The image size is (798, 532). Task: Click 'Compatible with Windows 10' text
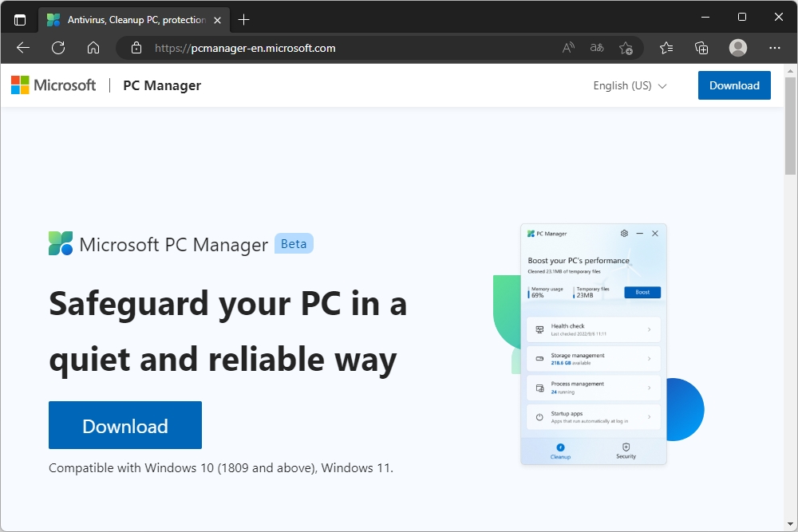coord(221,468)
